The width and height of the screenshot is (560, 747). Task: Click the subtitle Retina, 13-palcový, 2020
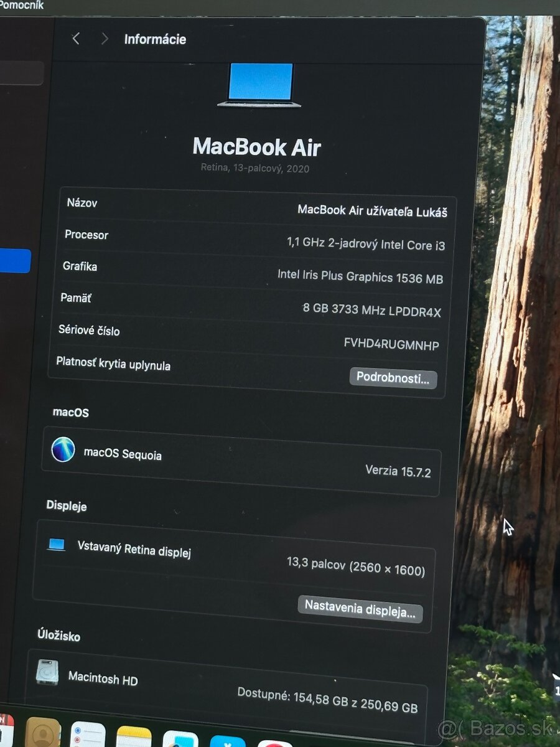click(x=255, y=168)
